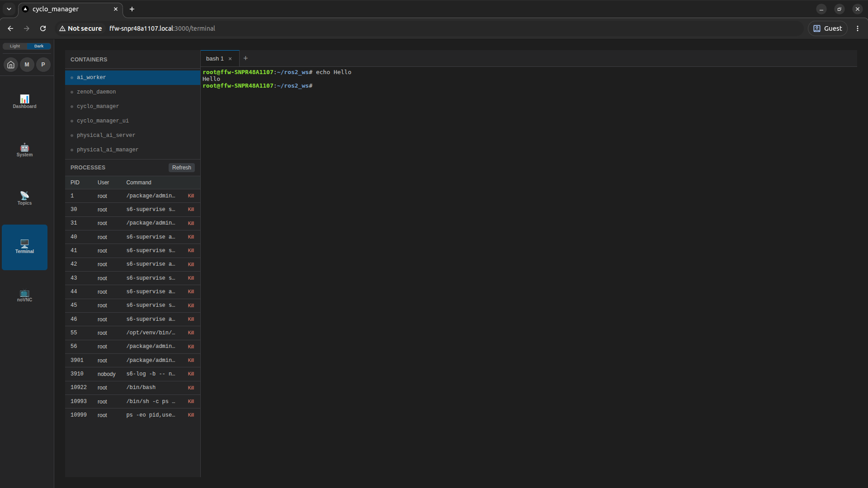Click the round P button
This screenshot has width=868, height=488.
(x=43, y=65)
